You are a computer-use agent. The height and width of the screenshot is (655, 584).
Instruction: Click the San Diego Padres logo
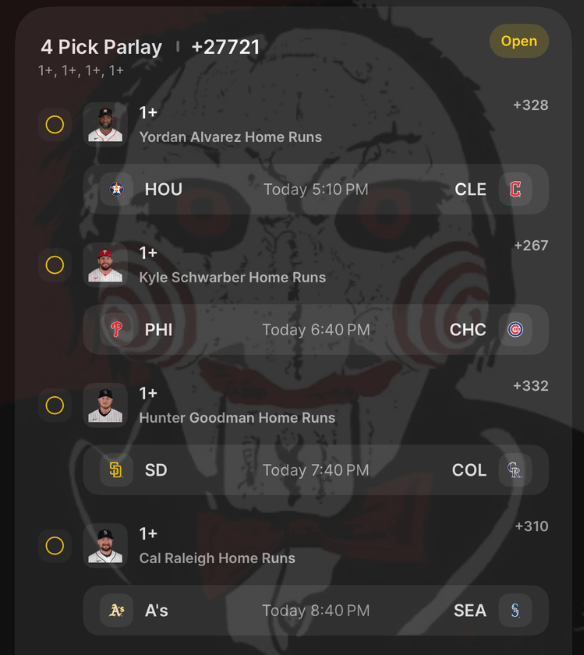pyautogui.click(x=117, y=470)
